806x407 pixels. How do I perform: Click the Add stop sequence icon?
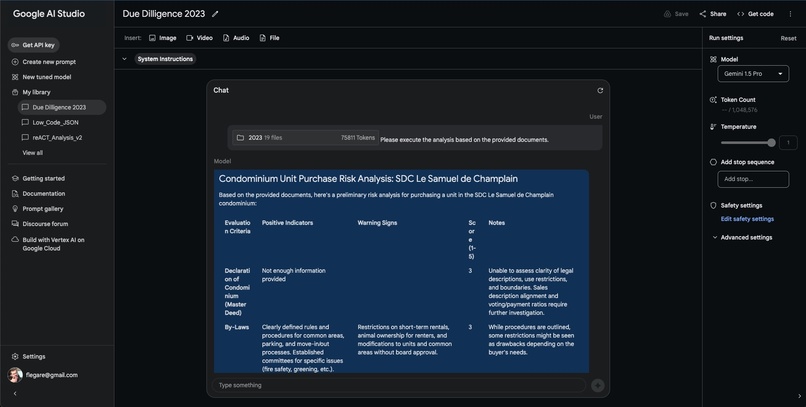point(713,162)
